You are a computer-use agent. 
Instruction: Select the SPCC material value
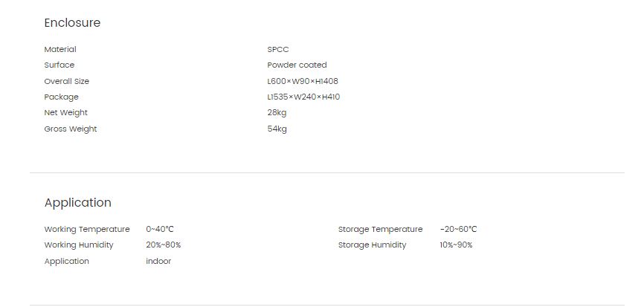(x=278, y=49)
